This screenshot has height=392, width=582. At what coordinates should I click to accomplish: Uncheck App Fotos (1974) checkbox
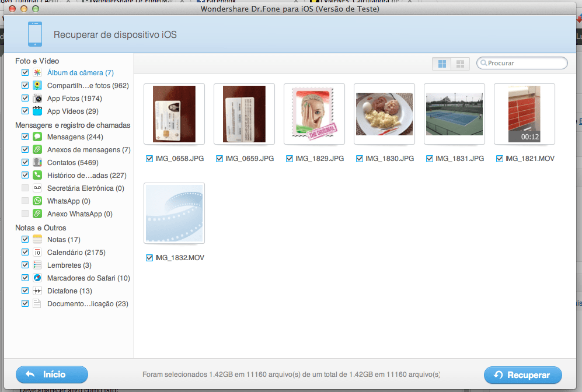tap(25, 98)
